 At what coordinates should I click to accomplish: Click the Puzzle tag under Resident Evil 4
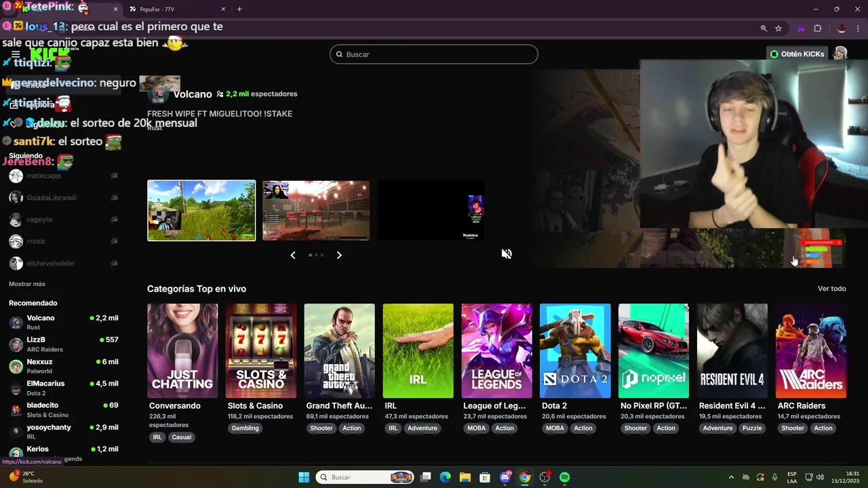752,428
